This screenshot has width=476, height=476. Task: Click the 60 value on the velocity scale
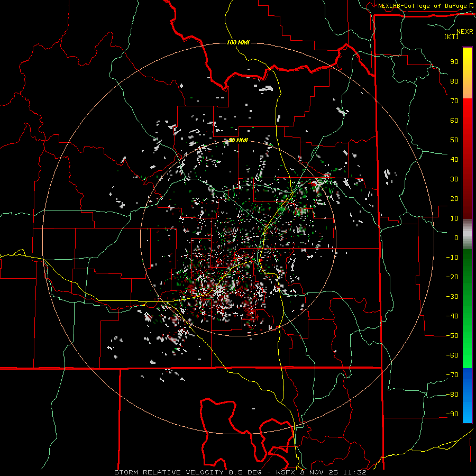click(x=454, y=121)
